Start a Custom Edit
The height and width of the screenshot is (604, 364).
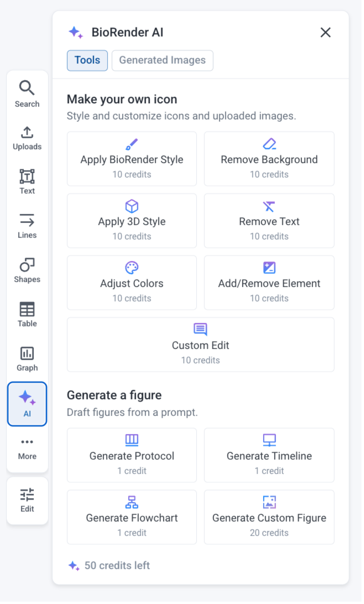200,344
